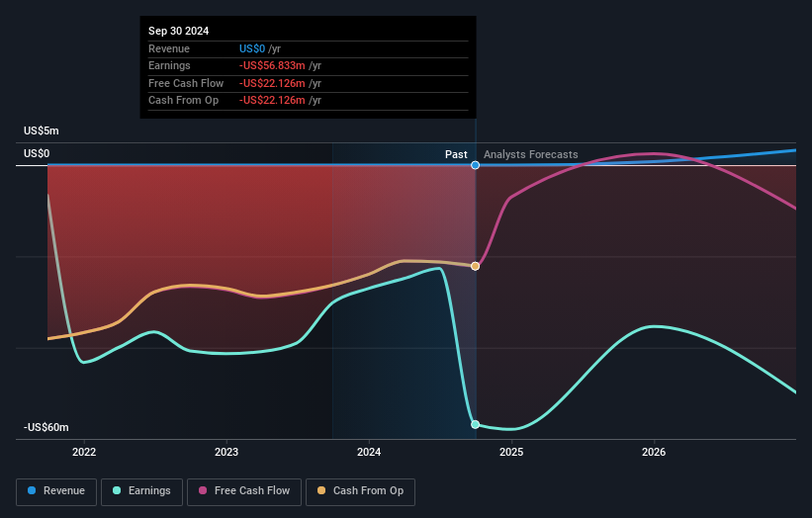
Task: Toggle the Cash From Op legend series
Action: (x=360, y=491)
